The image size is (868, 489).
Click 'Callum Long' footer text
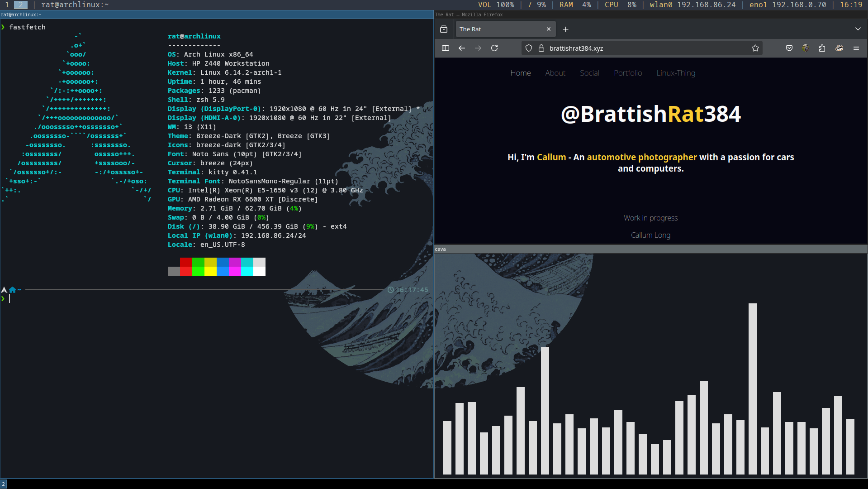(x=650, y=235)
